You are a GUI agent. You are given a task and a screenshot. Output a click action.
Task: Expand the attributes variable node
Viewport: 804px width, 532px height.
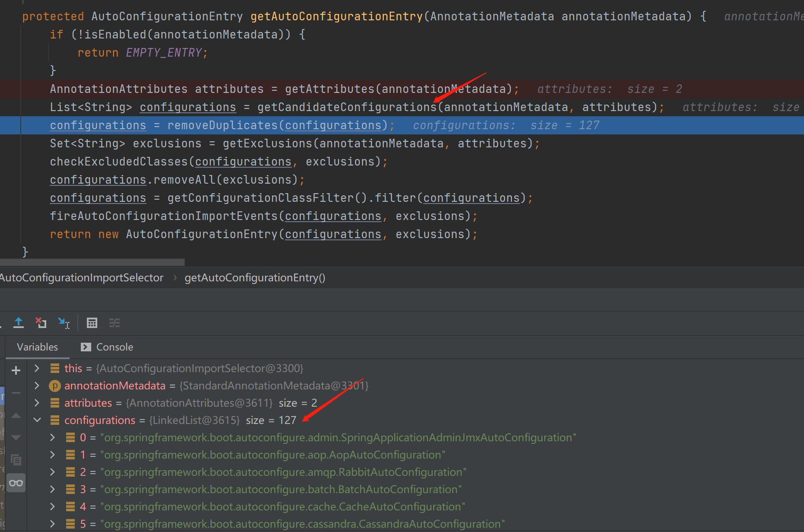coord(37,403)
